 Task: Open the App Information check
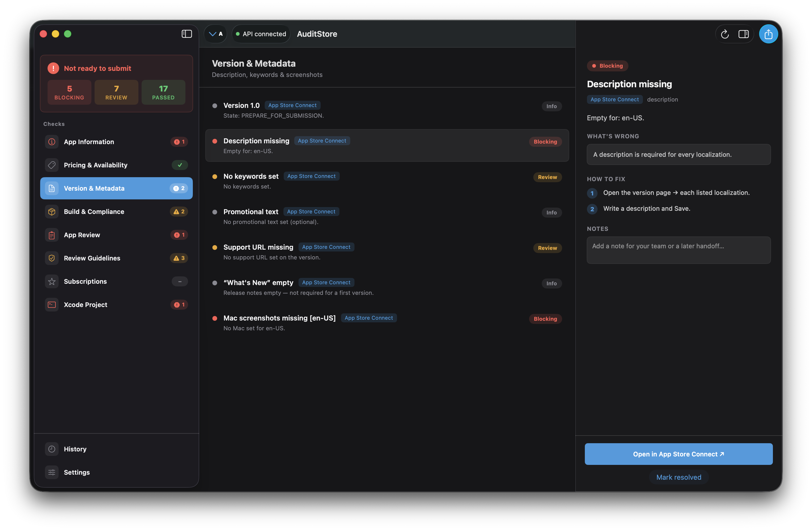(x=116, y=142)
